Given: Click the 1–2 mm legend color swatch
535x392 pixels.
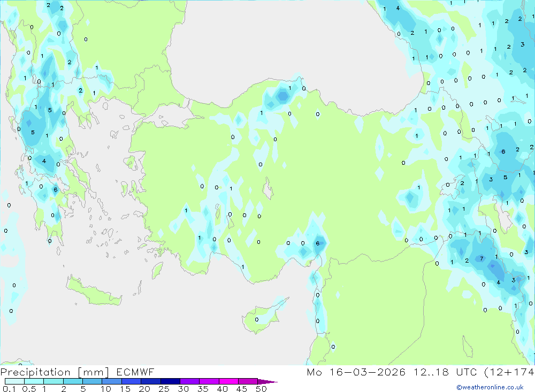Looking at the screenshot, I should [53, 381].
